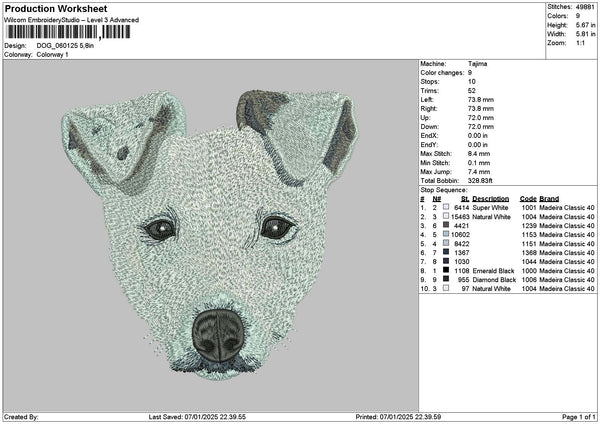Click the Stops value 10
The image size is (600, 424).
[x=471, y=82]
